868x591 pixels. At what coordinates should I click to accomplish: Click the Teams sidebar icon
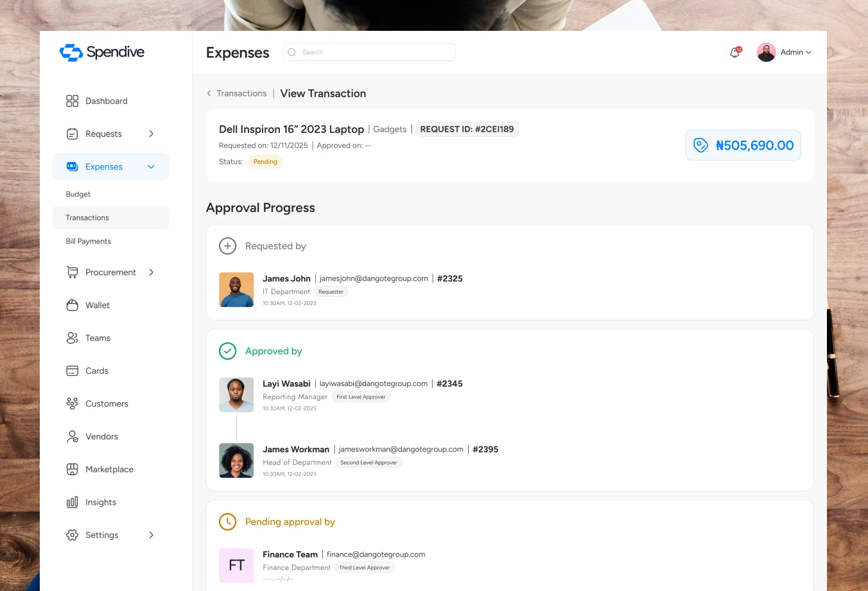point(72,338)
